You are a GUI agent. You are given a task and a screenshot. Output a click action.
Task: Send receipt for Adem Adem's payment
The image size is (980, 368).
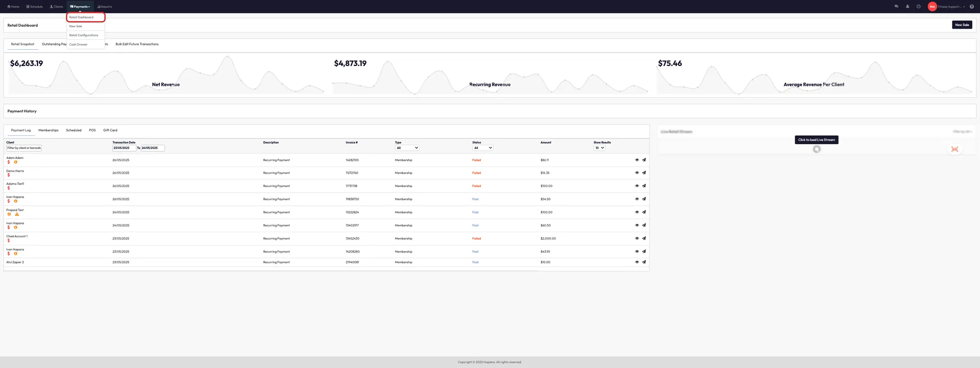coord(644,160)
